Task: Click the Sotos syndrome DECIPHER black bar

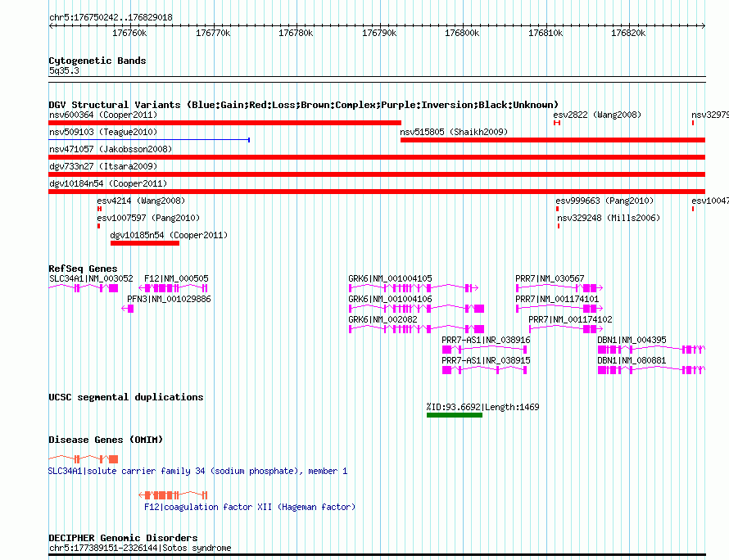Action: point(377,555)
